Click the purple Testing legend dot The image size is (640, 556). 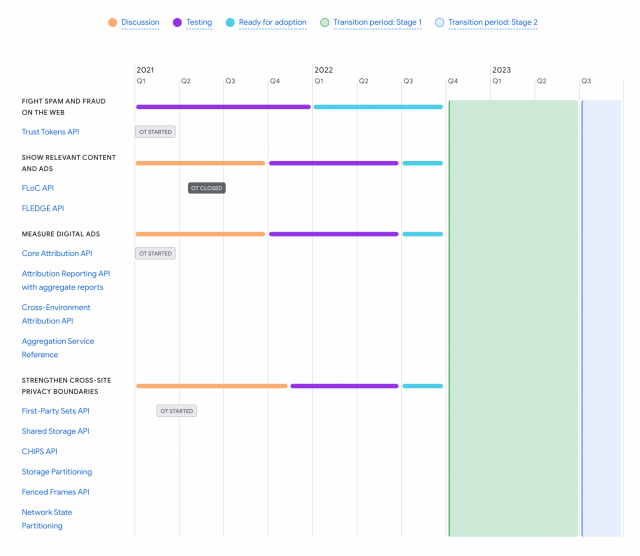click(178, 22)
